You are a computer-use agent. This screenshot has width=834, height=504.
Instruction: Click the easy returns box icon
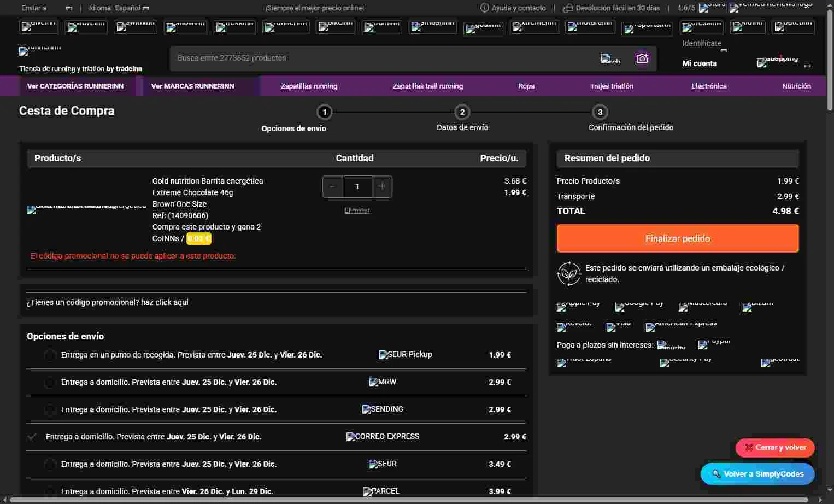[x=568, y=8]
